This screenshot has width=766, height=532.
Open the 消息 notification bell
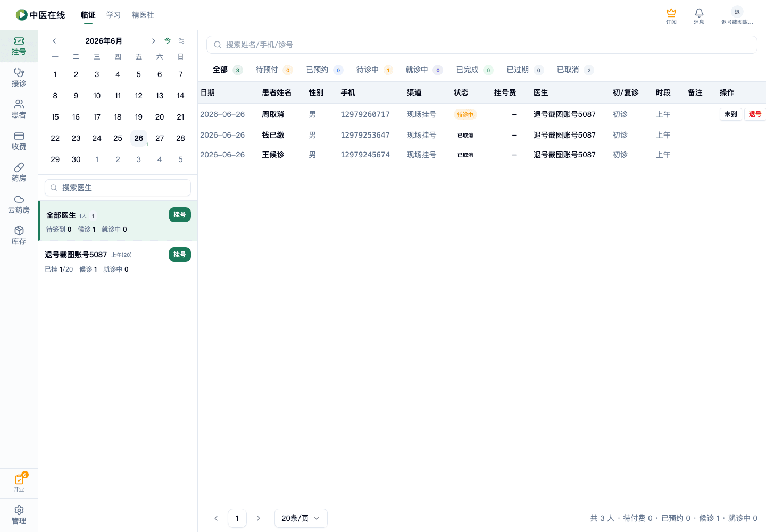tap(699, 16)
